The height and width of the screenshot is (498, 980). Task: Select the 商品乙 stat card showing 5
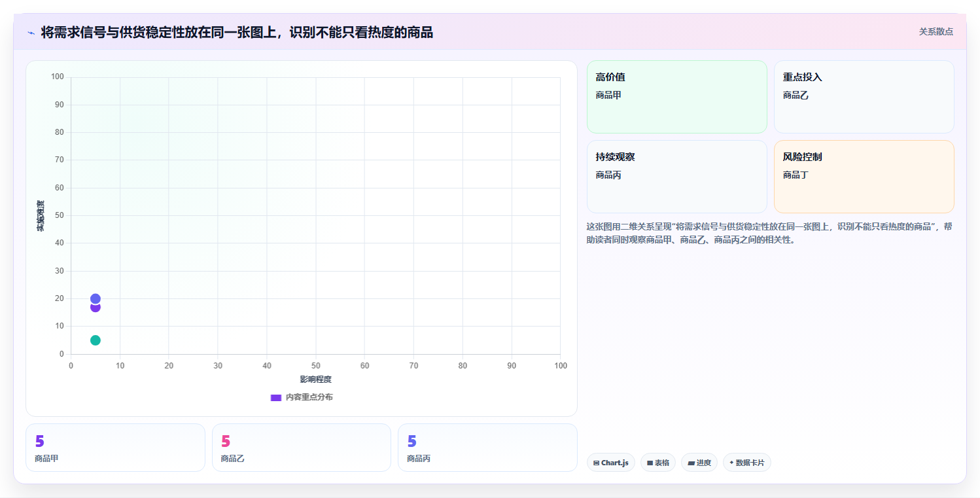pyautogui.click(x=302, y=448)
